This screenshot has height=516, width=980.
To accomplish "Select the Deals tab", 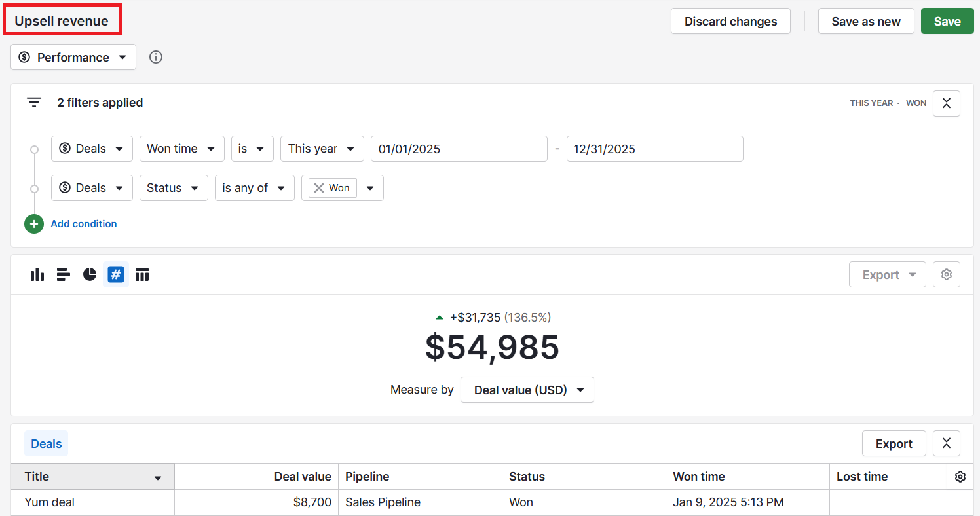I will click(x=47, y=443).
